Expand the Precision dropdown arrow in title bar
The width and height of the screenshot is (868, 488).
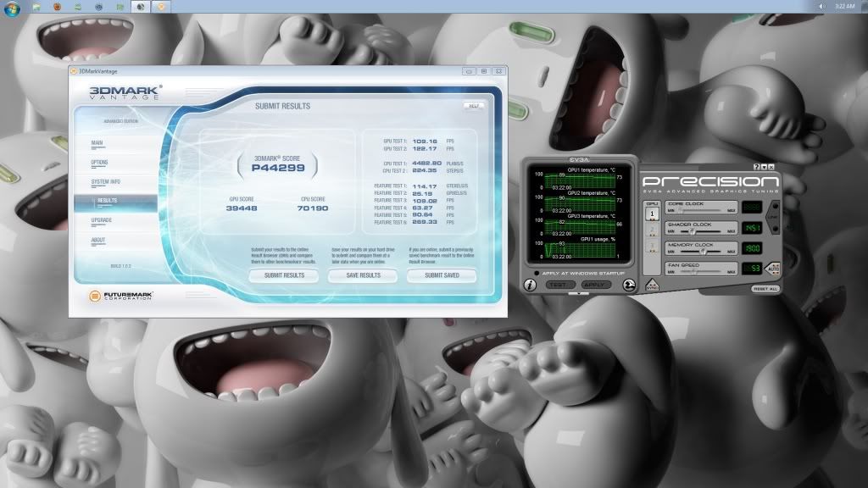pos(764,167)
